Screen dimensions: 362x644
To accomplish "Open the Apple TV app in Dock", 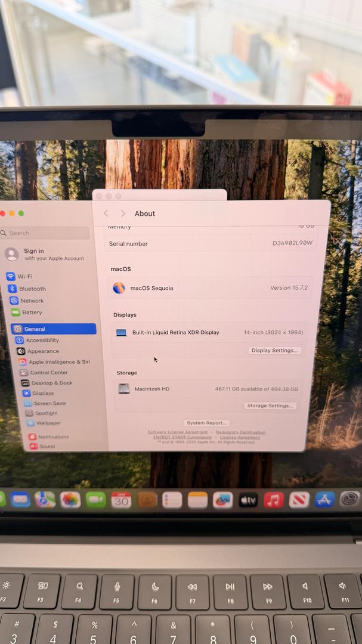I will (248, 500).
